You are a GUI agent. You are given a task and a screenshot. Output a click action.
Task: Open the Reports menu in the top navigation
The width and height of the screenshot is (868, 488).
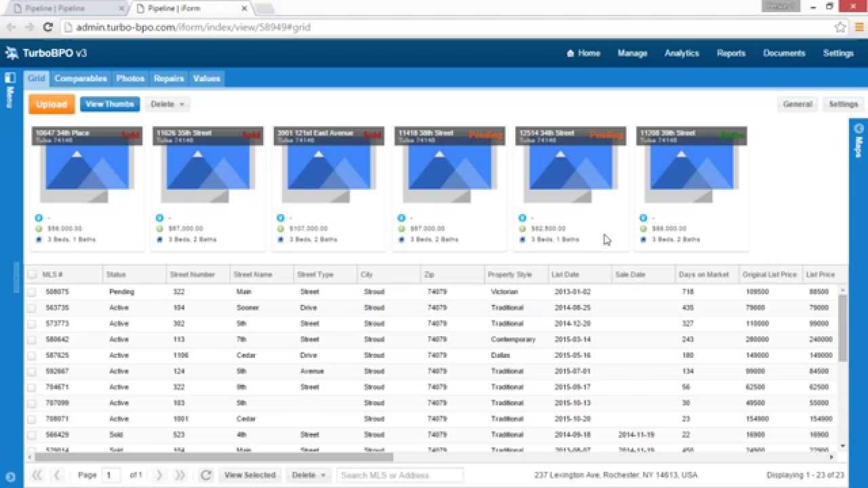[731, 53]
